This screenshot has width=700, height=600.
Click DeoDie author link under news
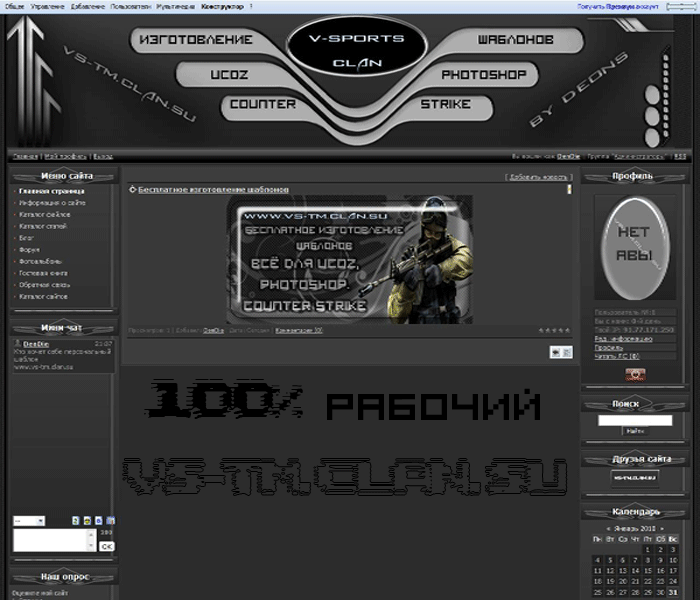(213, 330)
